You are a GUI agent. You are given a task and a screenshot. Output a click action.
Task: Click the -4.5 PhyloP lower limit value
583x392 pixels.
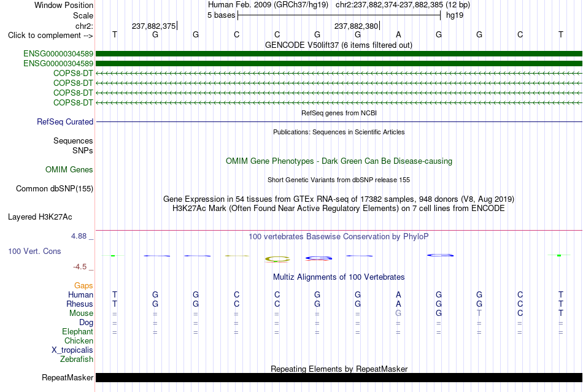[x=80, y=267]
